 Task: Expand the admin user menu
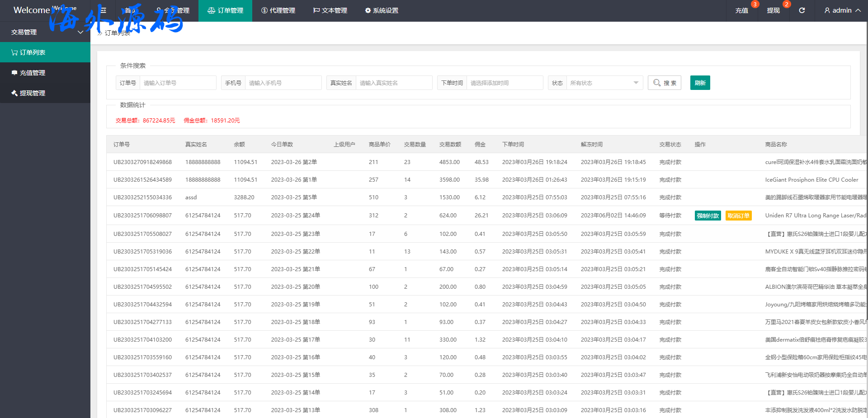pos(842,10)
